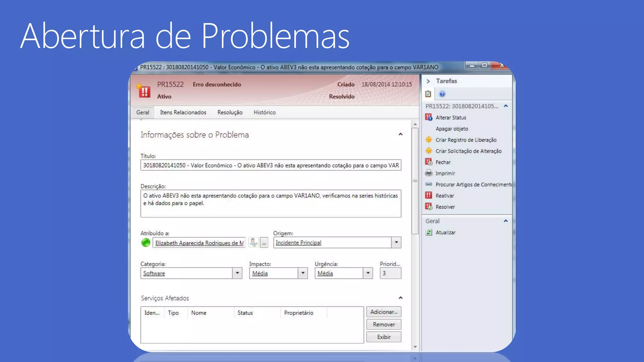Click the Fechar problem icon
Image resolution: width=644 pixels, height=362 pixels.
pyautogui.click(x=429, y=162)
